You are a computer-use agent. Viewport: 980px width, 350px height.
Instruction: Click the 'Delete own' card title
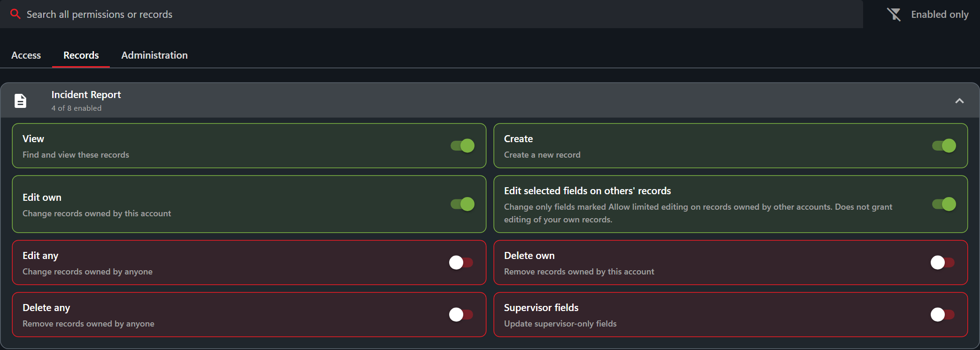529,256
